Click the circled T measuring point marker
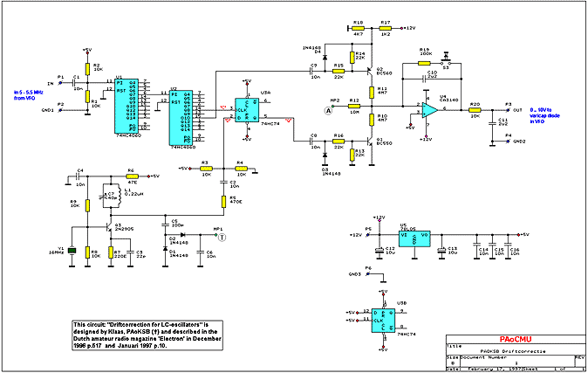 (222, 238)
